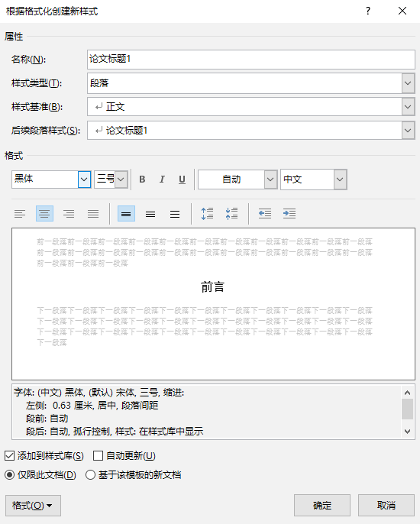Uncheck 添加到样式库 checkbox
Viewport: 420px width, 524px height.
(10, 455)
